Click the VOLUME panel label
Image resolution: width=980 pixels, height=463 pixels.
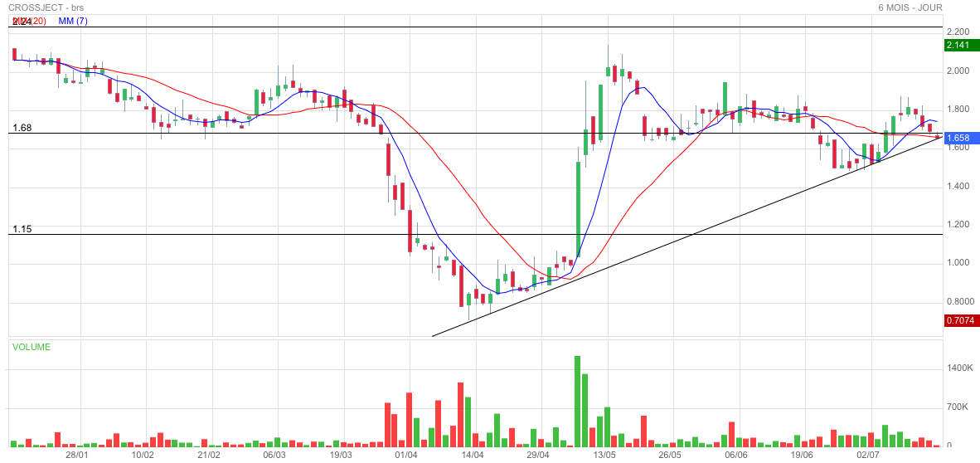coord(32,347)
